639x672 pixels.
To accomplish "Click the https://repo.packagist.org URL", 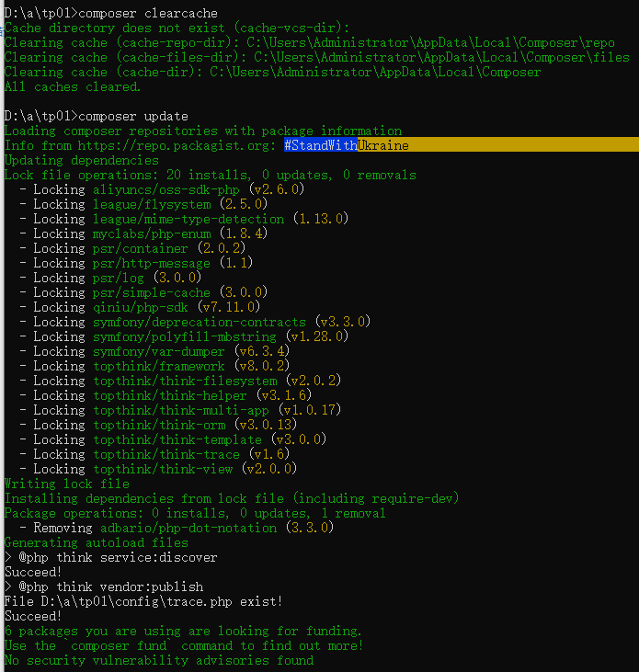I will [175, 145].
